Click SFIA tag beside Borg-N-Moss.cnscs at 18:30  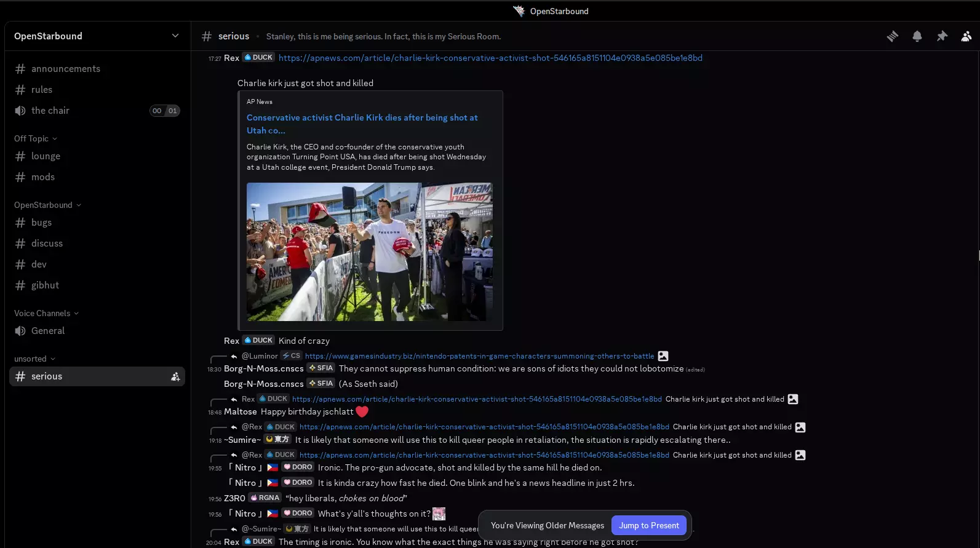[321, 368]
